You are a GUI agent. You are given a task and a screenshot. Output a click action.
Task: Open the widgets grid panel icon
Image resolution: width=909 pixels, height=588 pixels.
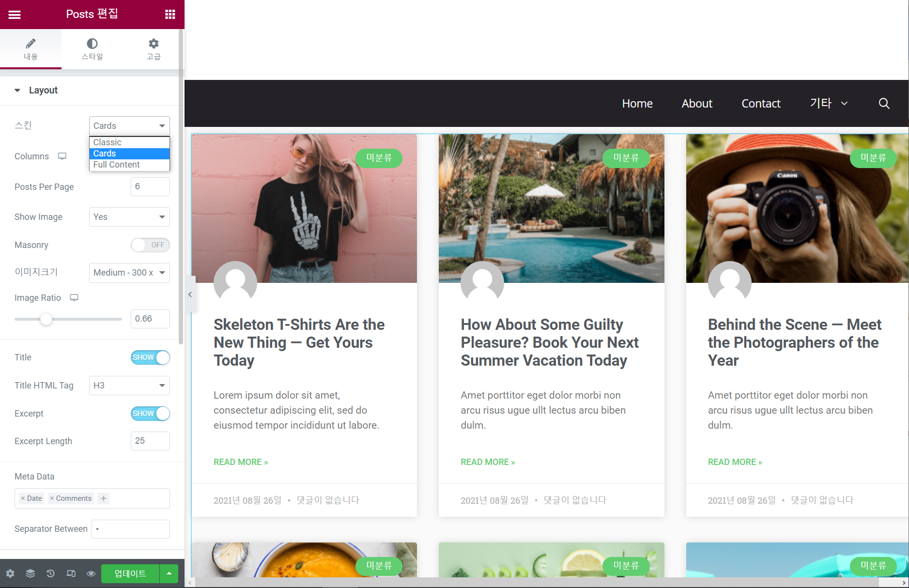point(170,15)
